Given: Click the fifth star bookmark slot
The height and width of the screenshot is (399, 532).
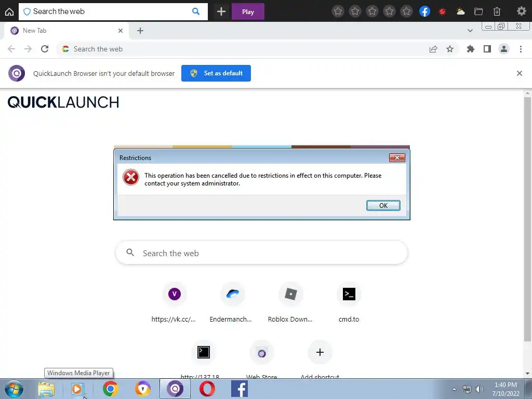Looking at the screenshot, I should [406, 11].
